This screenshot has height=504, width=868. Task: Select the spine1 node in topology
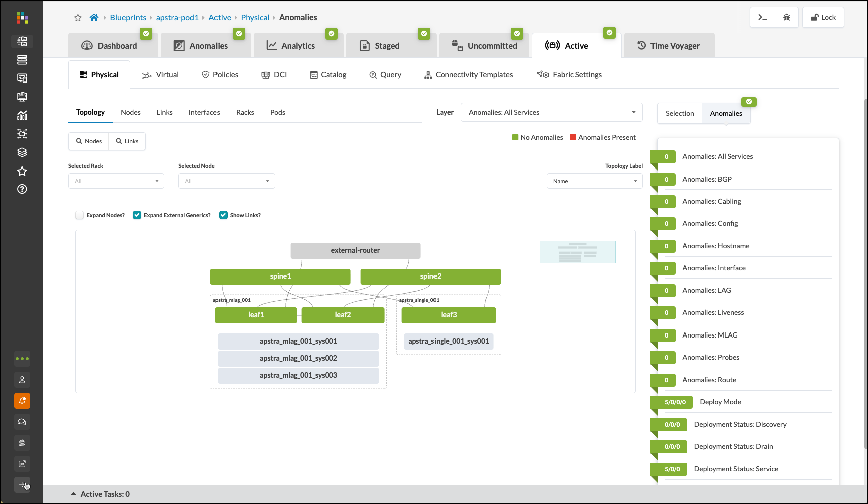[x=280, y=276]
